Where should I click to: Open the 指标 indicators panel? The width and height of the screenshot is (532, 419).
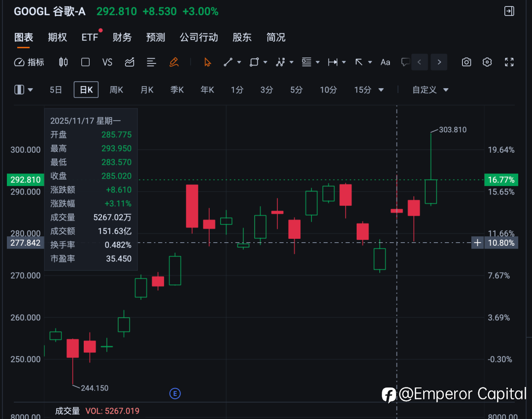29,62
